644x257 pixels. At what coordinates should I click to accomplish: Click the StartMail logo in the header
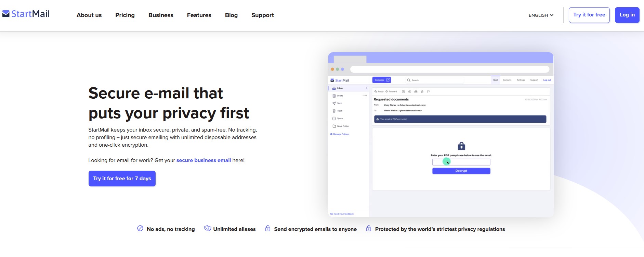point(26,14)
